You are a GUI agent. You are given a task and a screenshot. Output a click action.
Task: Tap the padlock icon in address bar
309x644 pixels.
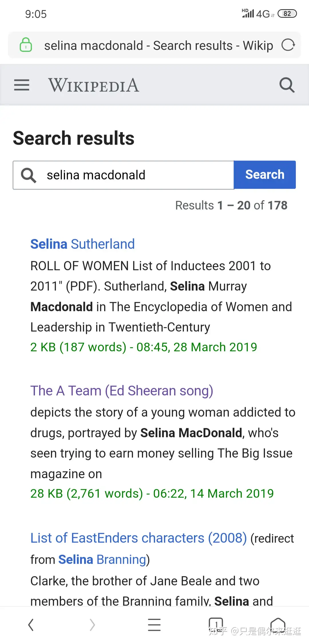26,45
